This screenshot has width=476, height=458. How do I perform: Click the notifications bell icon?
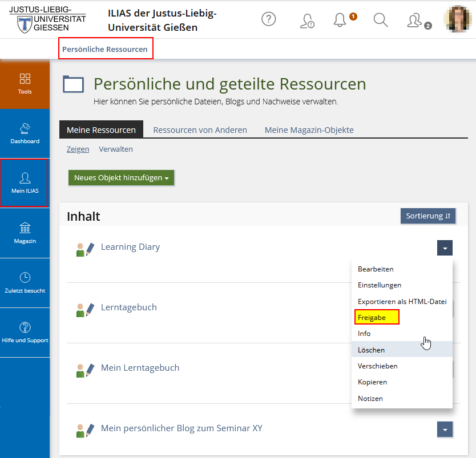click(x=340, y=20)
